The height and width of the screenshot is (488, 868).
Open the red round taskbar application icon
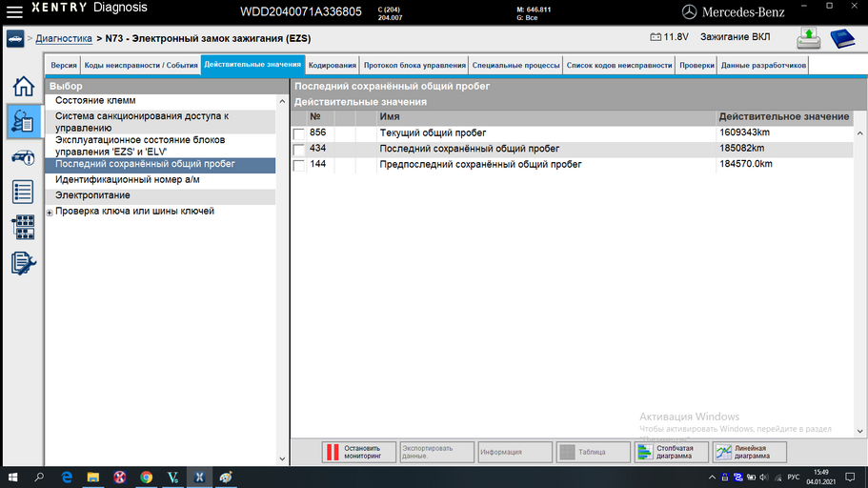pos(119,477)
